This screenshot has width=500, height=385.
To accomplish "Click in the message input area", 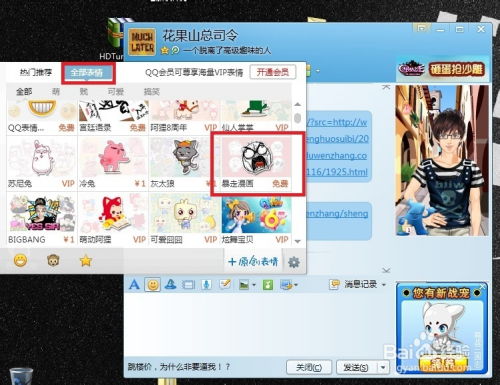I will (x=258, y=325).
